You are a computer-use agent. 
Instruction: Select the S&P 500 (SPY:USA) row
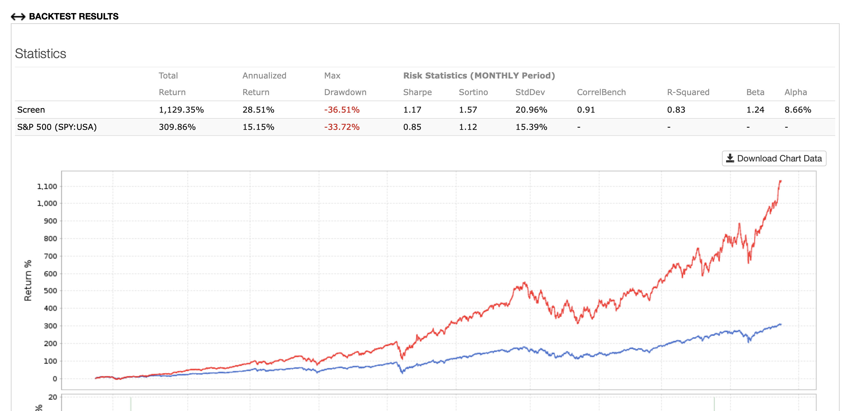click(57, 127)
